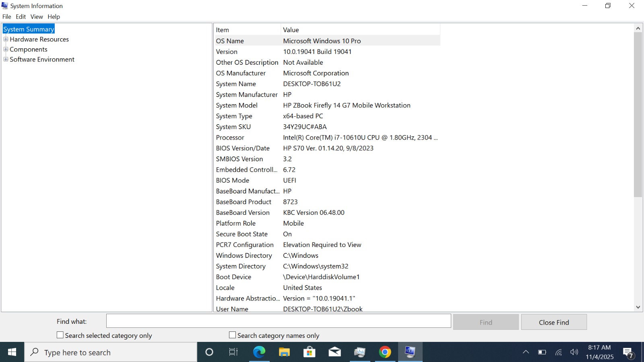This screenshot has height=362, width=644.
Task: Click the scrollbar down arrow
Action: [638, 307]
